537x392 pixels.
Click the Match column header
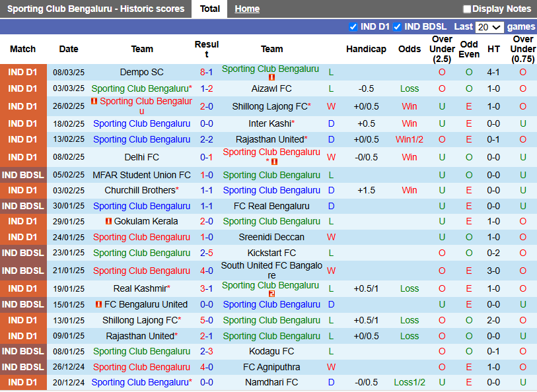pos(22,49)
